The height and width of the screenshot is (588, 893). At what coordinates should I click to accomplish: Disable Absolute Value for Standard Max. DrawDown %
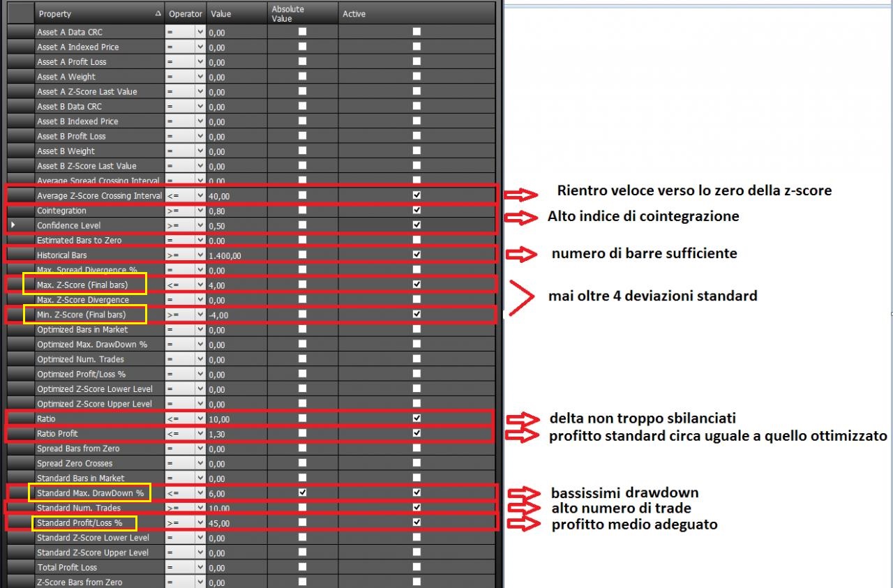coord(302,492)
